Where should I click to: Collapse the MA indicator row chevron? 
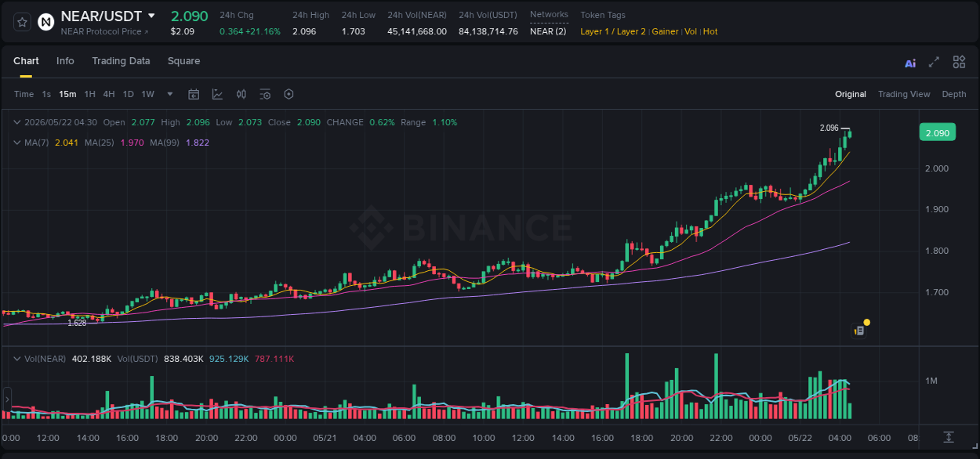[17, 143]
